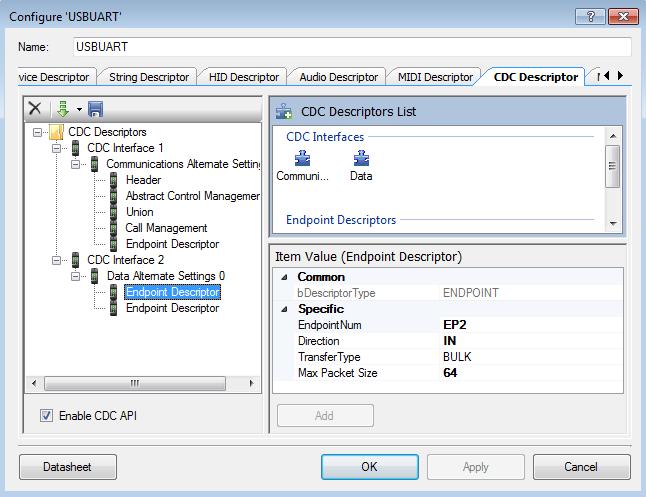
Task: Click the Data Alternate Settings 0 icon
Action: click(94, 276)
